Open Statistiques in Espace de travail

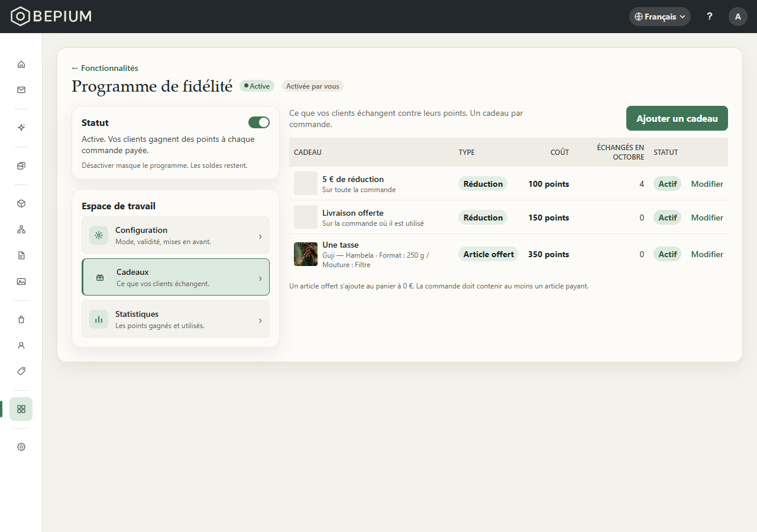pos(176,319)
